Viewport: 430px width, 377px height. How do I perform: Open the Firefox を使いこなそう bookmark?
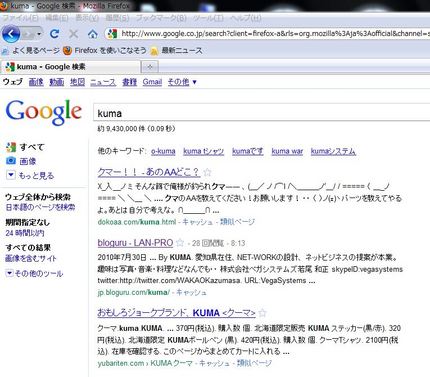(105, 51)
